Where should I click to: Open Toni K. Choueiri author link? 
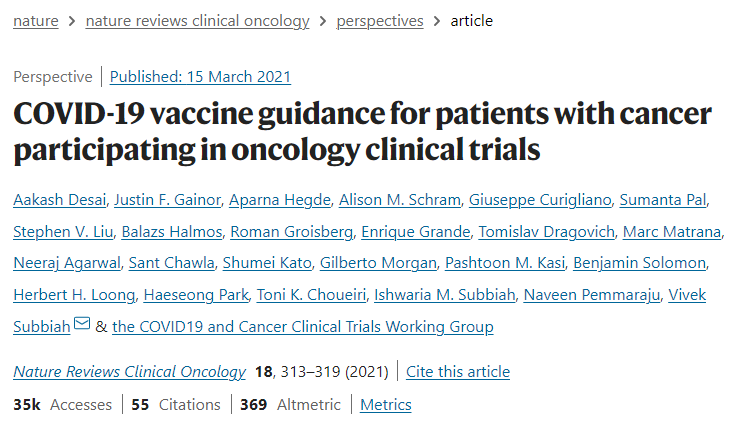(x=311, y=295)
